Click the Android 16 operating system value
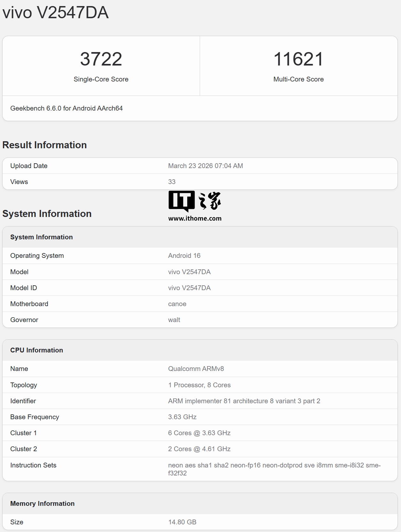 click(x=184, y=256)
